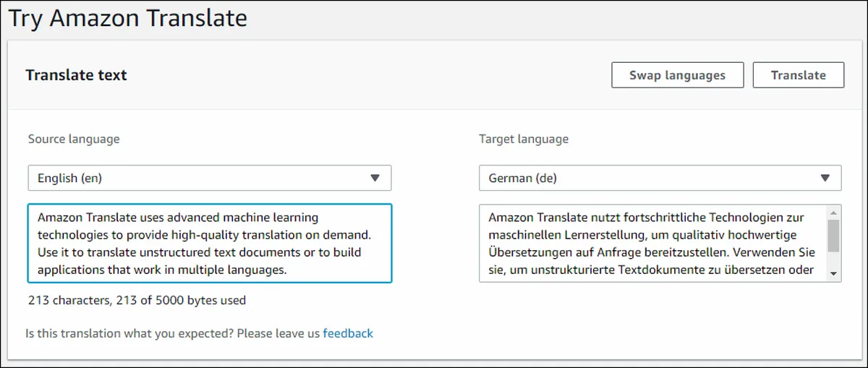
Task: Click the output scrollbar down arrow
Action: [833, 273]
